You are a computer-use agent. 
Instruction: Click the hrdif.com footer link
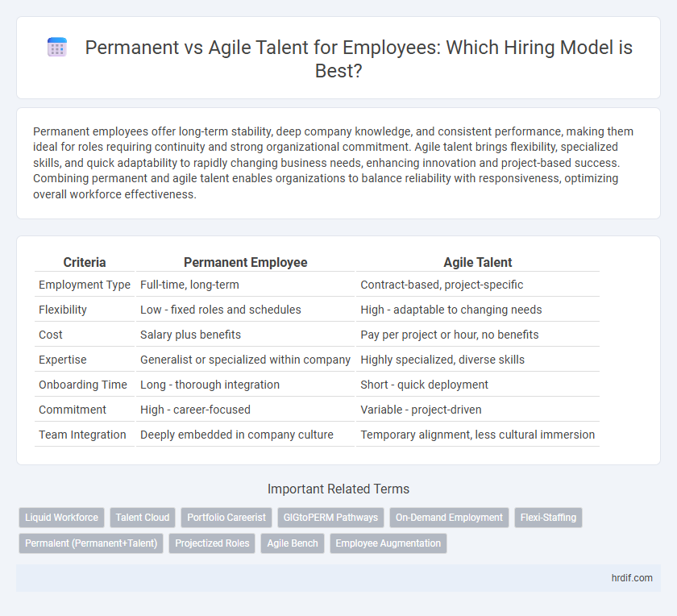(632, 578)
